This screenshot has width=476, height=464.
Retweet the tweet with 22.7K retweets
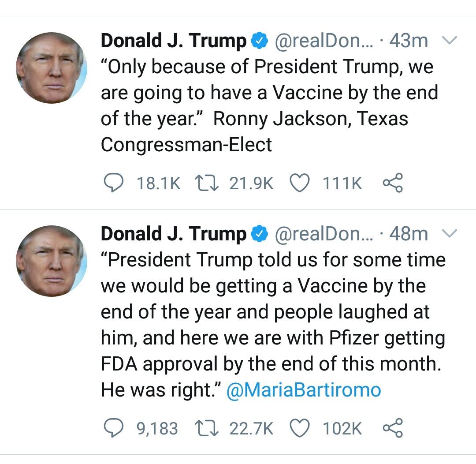tap(207, 428)
